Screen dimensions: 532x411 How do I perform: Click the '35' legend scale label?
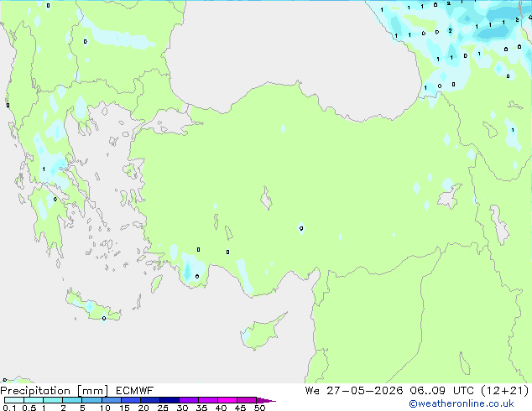tap(201, 408)
